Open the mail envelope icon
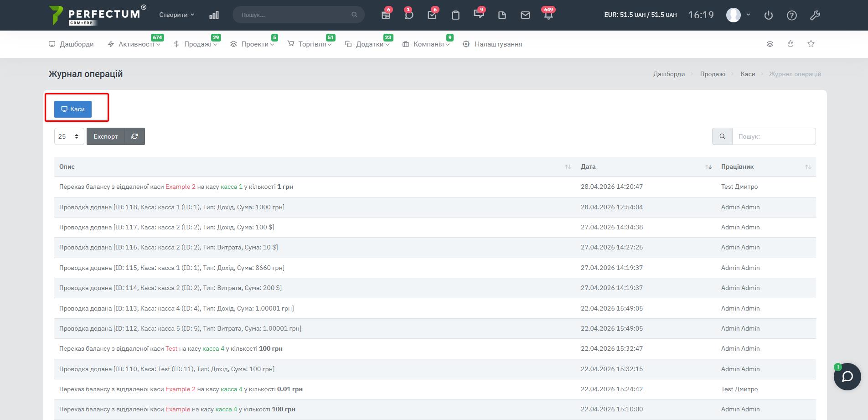This screenshot has height=420, width=868. [x=525, y=15]
